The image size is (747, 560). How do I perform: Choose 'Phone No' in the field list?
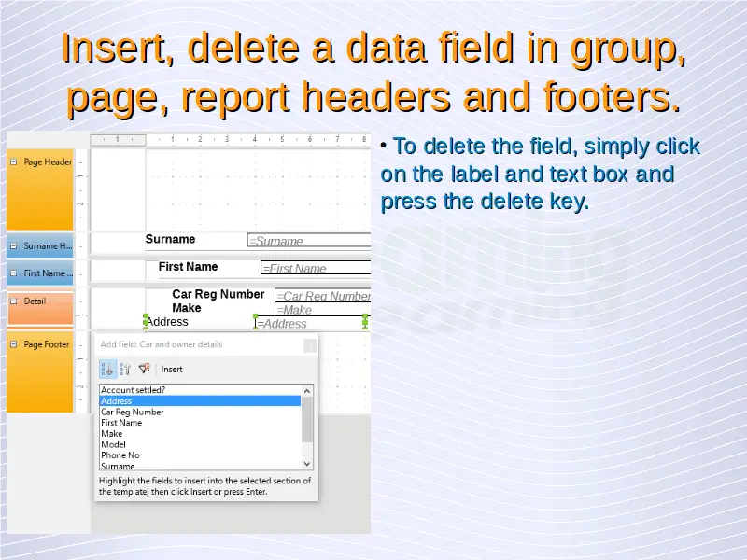coord(200,455)
